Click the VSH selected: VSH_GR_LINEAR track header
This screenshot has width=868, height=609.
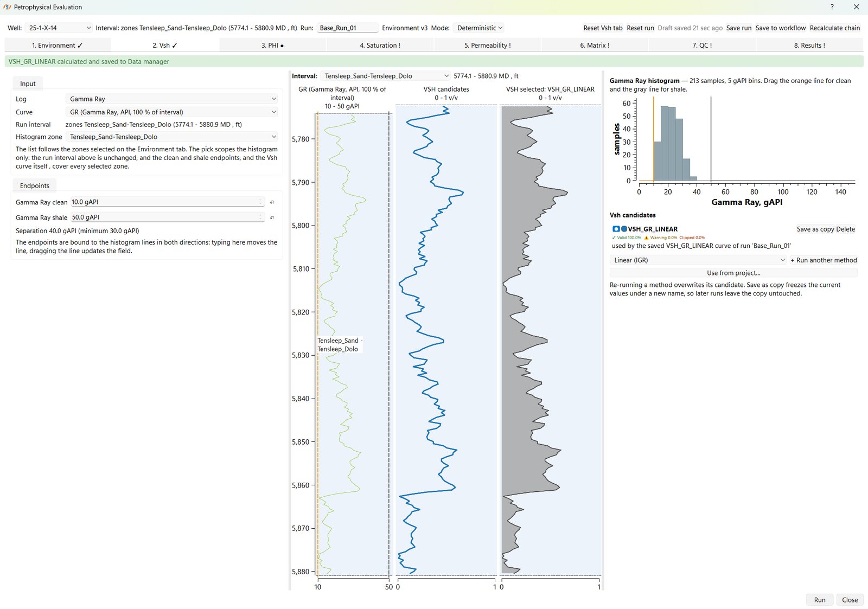click(550, 93)
